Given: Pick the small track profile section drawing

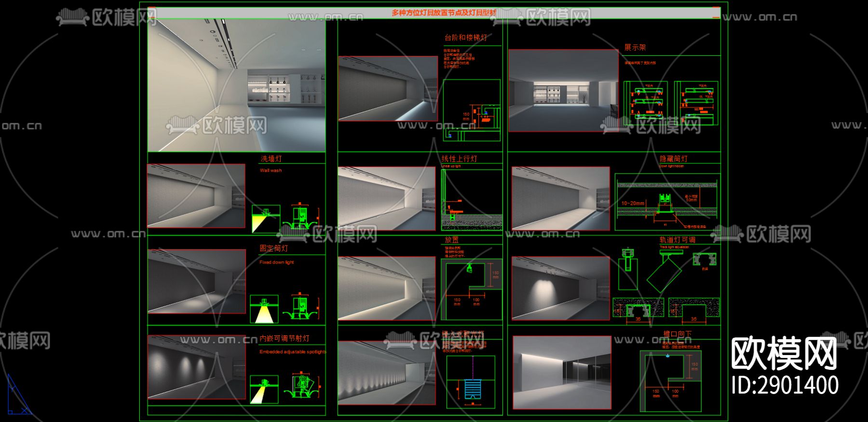Looking at the screenshot, I should [705, 260].
